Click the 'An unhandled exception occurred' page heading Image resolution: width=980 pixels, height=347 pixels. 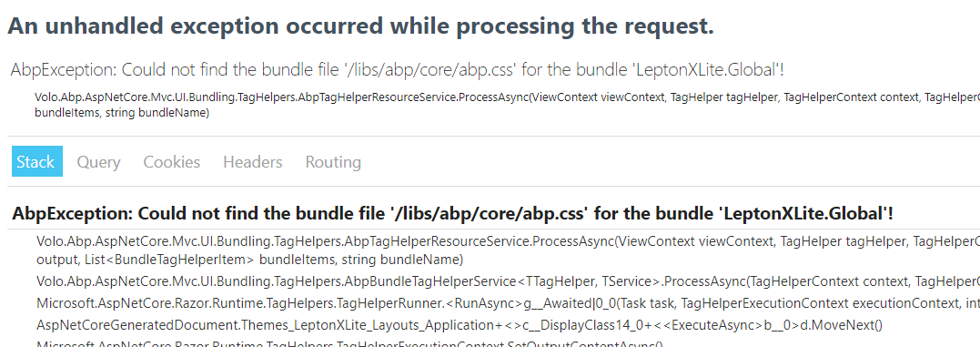(360, 26)
